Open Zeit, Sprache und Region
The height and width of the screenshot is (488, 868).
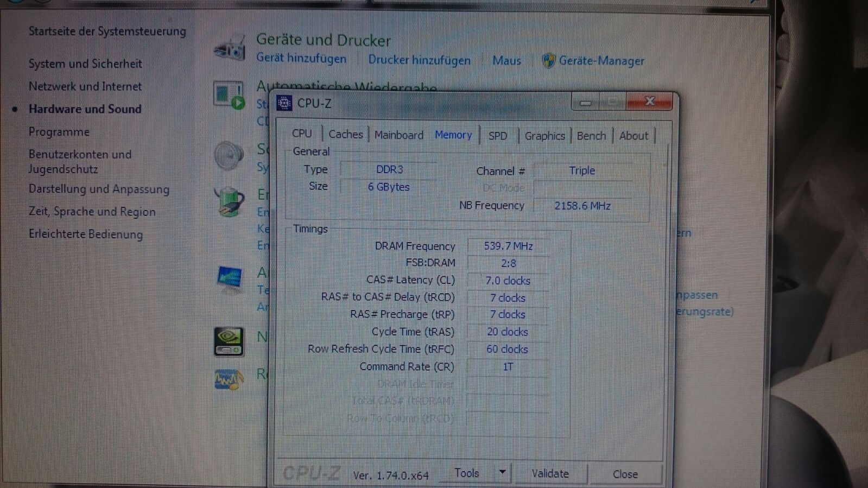tap(92, 212)
